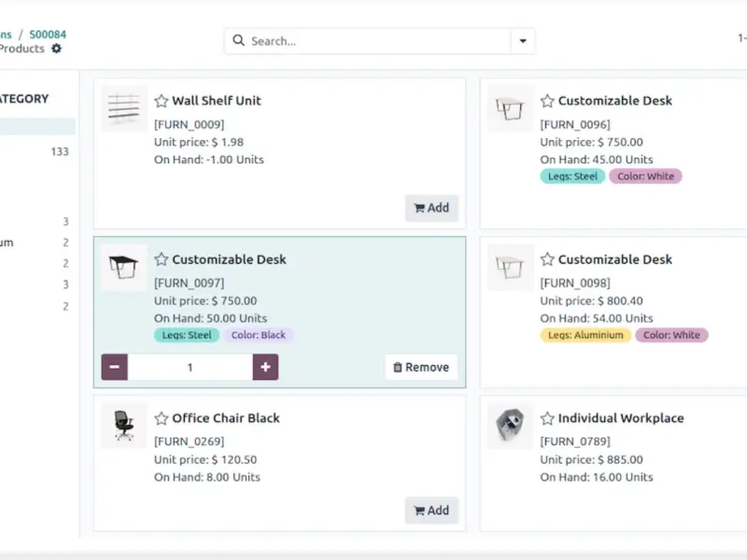Image resolution: width=747 pixels, height=560 pixels.
Task: Toggle favorite star on Customizable Desk FURN_0096
Action: coord(547,101)
